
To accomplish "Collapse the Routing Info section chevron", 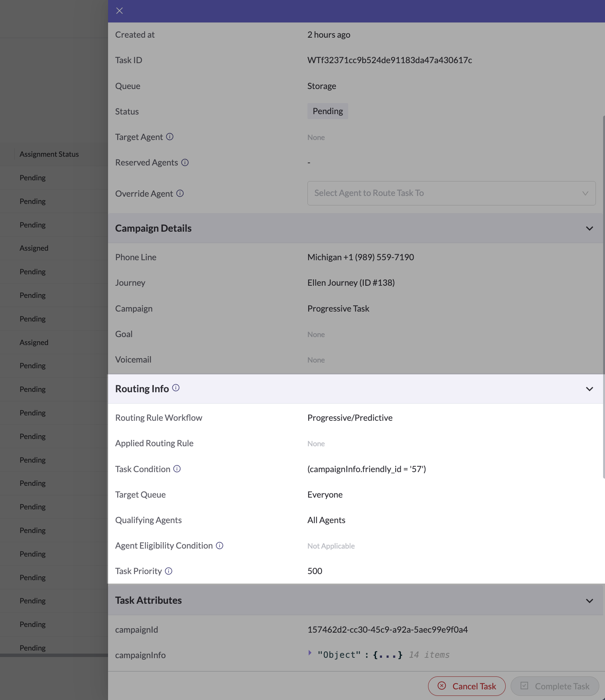I will pyautogui.click(x=589, y=389).
